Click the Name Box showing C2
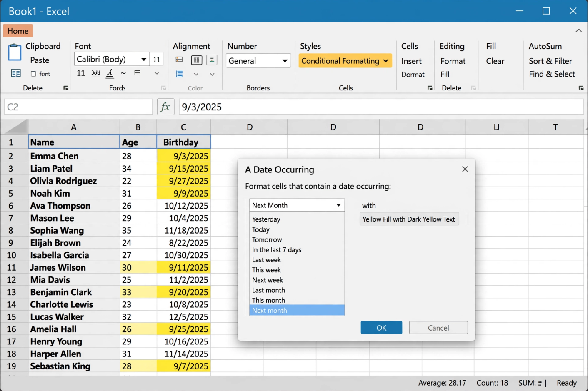 tap(78, 107)
